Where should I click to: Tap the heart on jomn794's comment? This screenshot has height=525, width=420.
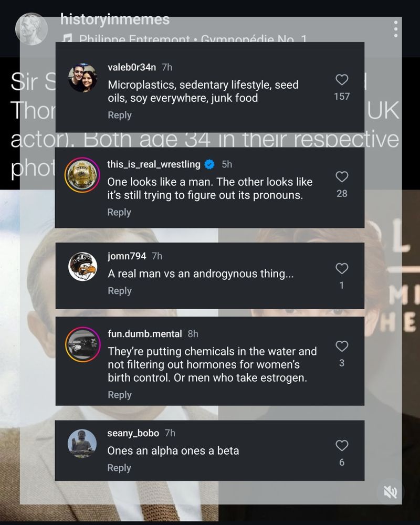point(342,268)
